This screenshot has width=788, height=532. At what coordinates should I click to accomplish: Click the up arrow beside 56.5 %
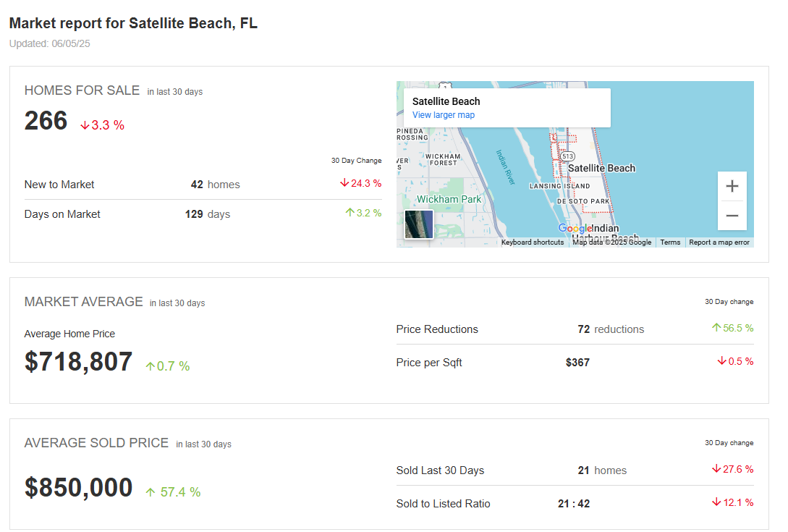click(716, 327)
